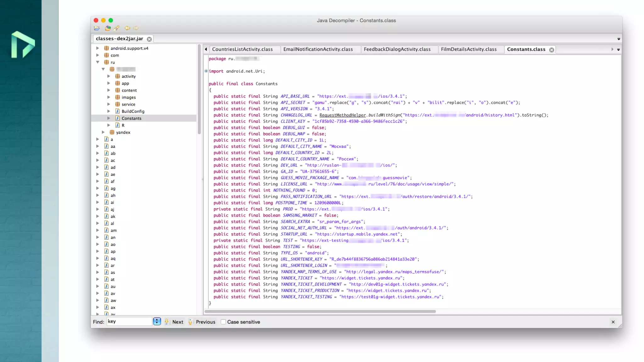
Task: Click the Next search result arrow icon
Action: 167,322
